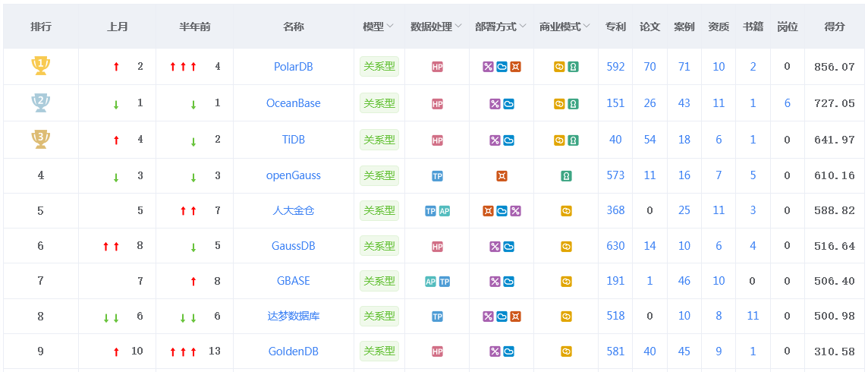Screen dimensions: 868x372
Task: Click the purple deployment icon in the TiDB row
Action: click(x=495, y=140)
